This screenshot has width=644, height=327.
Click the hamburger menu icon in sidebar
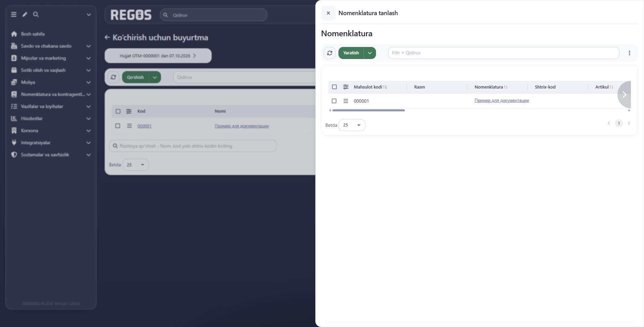coord(14,14)
